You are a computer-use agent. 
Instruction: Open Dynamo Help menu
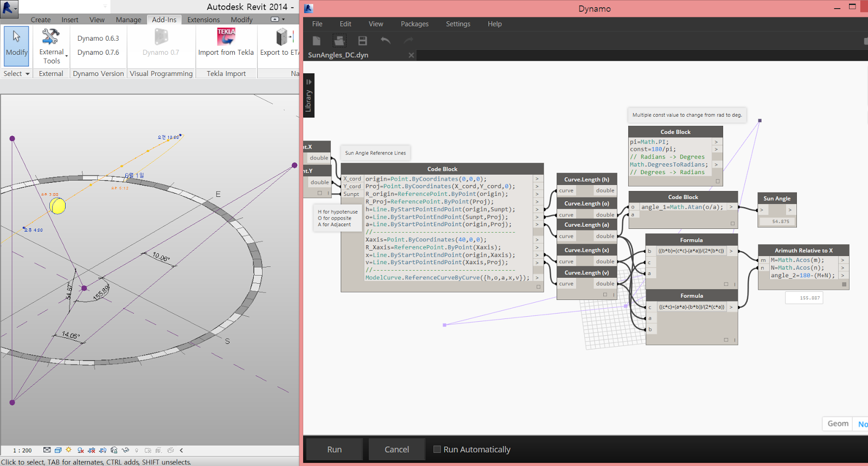pos(494,24)
